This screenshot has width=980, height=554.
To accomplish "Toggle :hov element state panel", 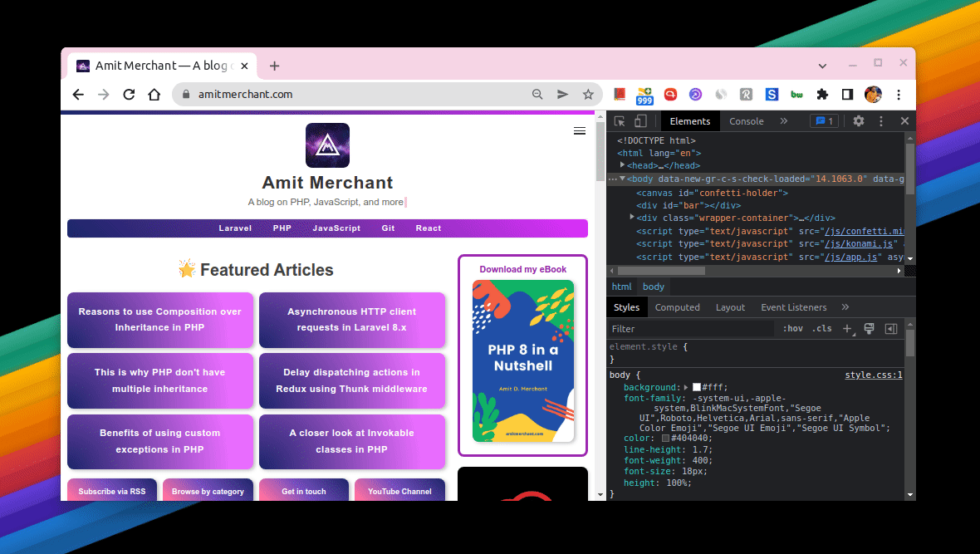I will [792, 328].
